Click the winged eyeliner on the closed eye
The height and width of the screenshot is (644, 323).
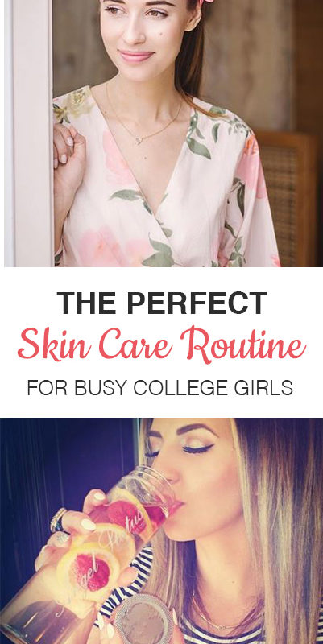point(198,450)
